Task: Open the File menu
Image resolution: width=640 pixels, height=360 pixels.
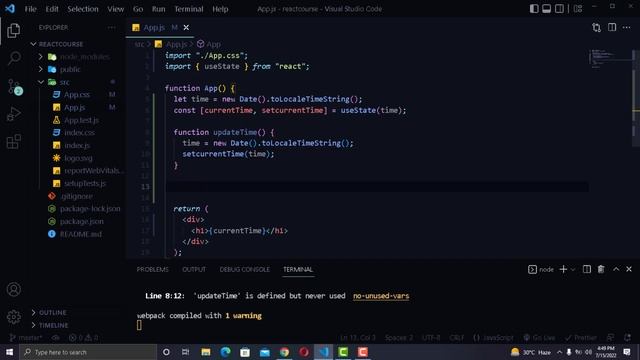Action: [x=31, y=9]
